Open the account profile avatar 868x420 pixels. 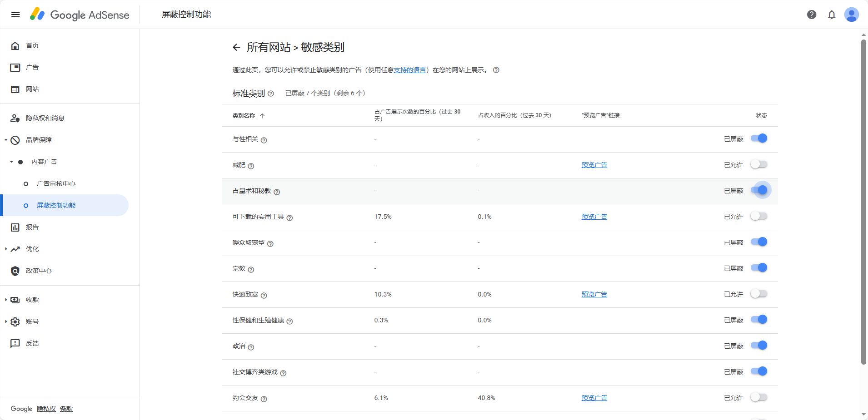[x=851, y=15]
